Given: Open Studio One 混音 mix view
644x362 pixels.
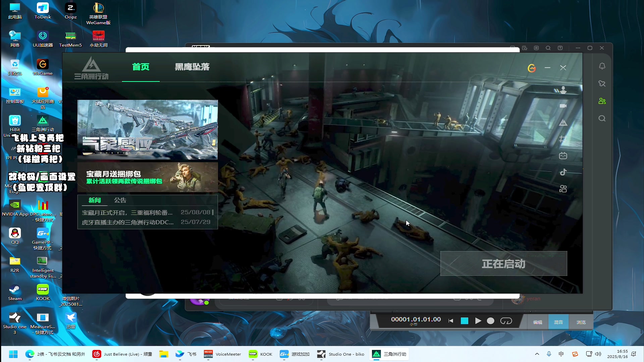Looking at the screenshot, I should tap(558, 322).
